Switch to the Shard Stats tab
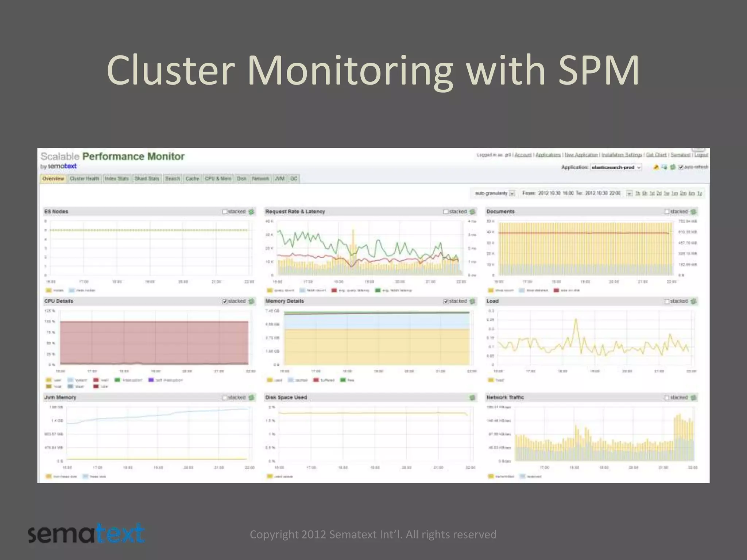 click(x=147, y=179)
